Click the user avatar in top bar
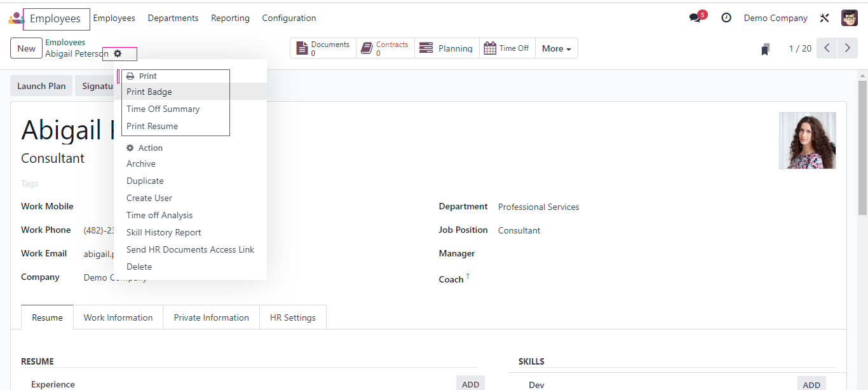Screen dimensions: 868x390 pos(850,18)
